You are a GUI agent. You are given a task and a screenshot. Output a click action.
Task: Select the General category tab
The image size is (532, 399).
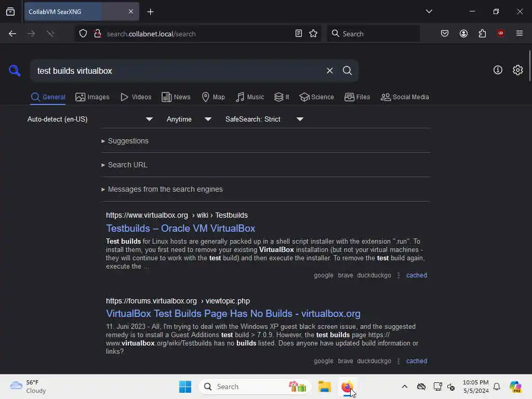point(48,97)
